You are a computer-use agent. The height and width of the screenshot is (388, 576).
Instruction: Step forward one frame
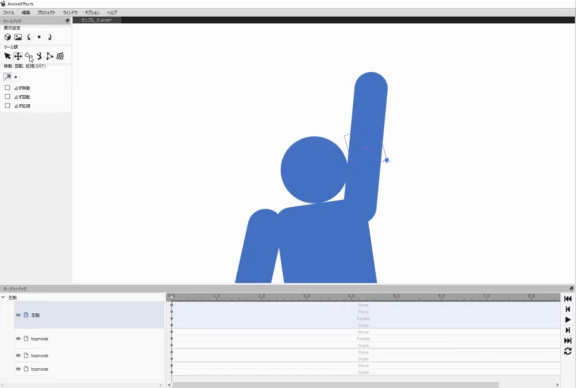tap(568, 330)
